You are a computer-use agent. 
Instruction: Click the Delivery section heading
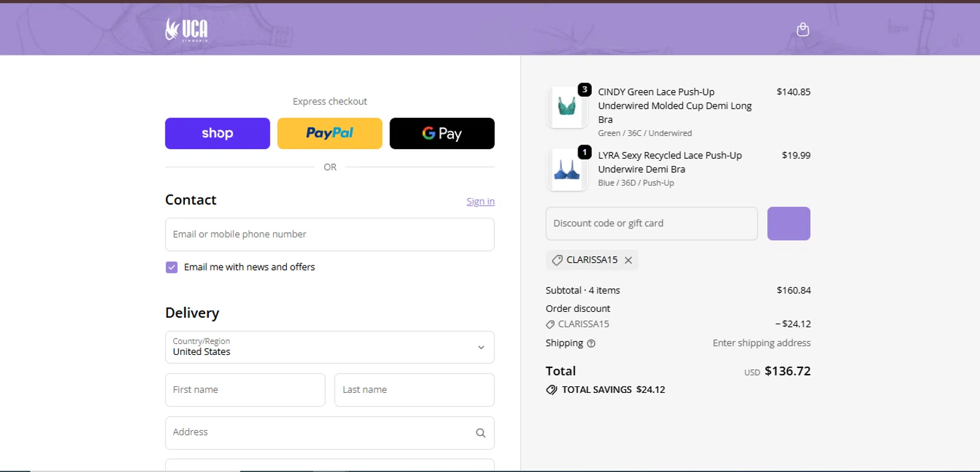click(x=192, y=313)
